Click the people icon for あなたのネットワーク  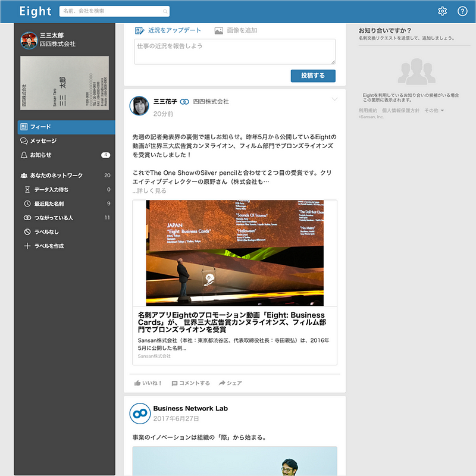[x=24, y=176]
